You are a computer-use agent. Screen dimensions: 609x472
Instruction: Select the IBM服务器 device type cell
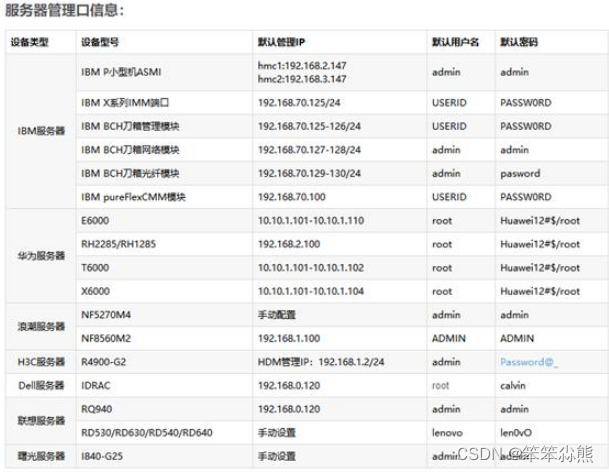[x=41, y=131]
